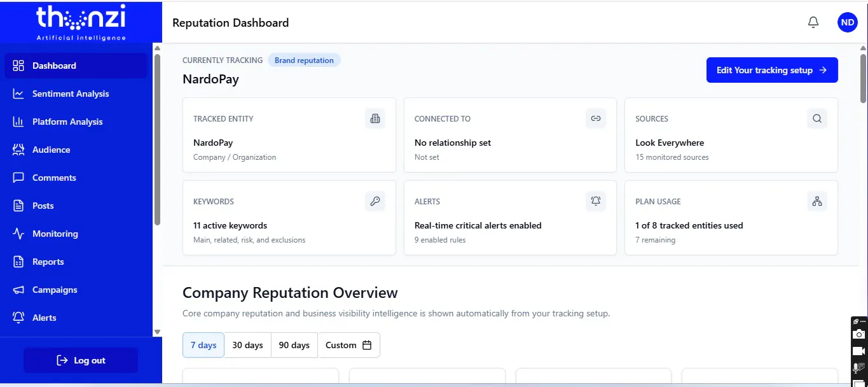Click the Log out button
The image size is (868, 387).
tap(81, 360)
